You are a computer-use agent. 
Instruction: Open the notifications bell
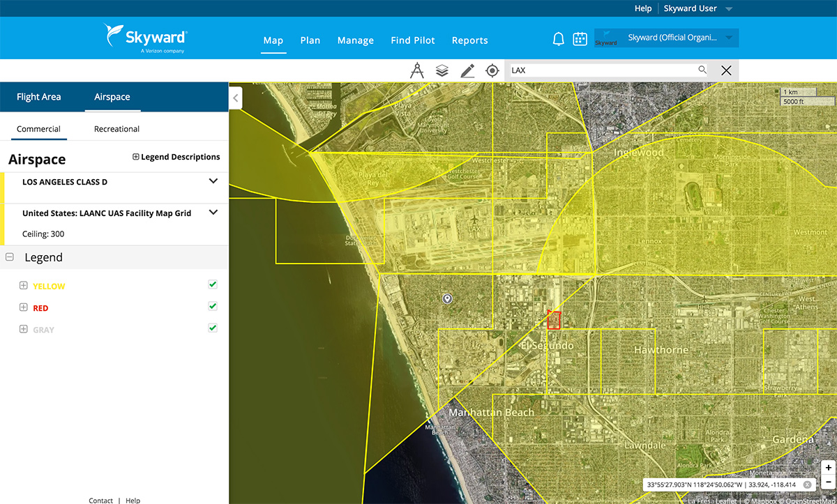pos(558,39)
